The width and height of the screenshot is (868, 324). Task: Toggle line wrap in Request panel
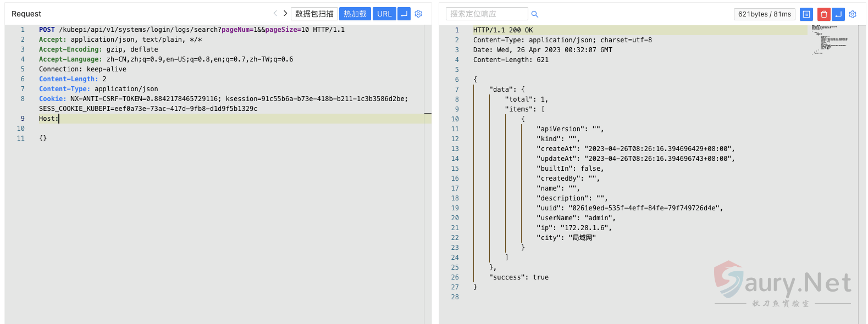tap(404, 14)
